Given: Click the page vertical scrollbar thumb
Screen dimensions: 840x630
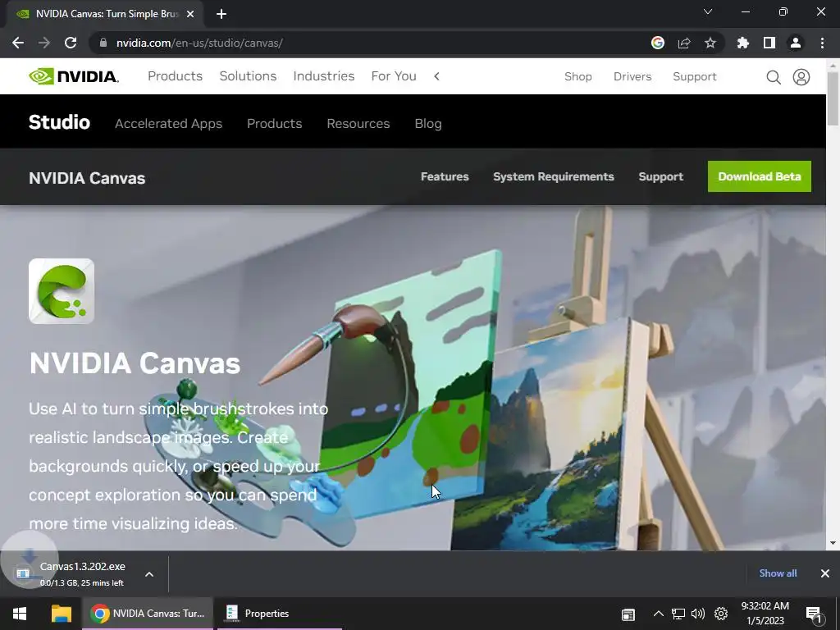Looking at the screenshot, I should click(x=833, y=98).
